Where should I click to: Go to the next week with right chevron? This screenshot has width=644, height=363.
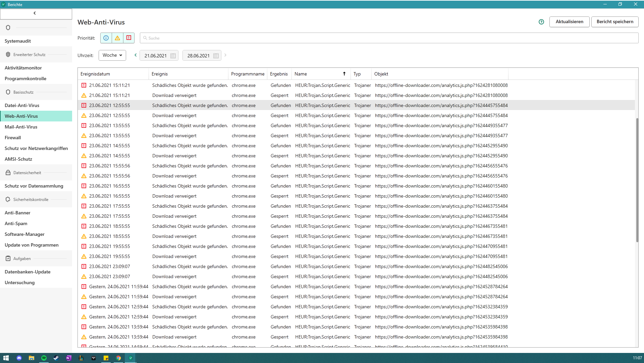(x=225, y=55)
